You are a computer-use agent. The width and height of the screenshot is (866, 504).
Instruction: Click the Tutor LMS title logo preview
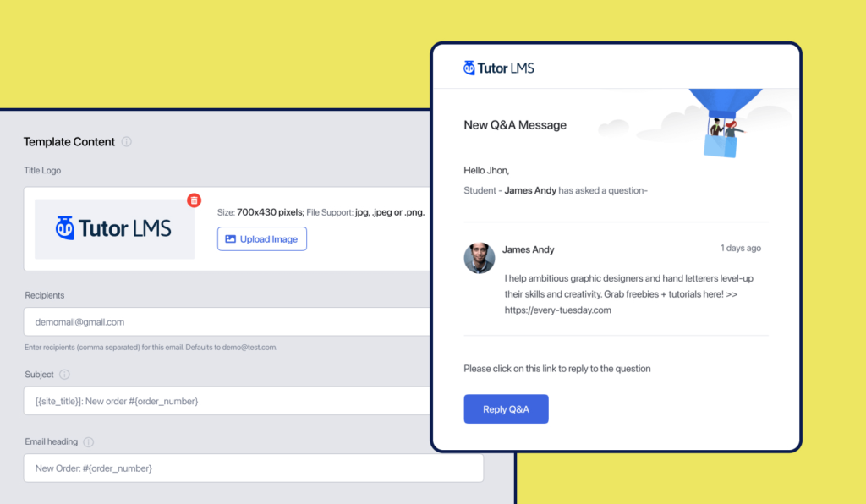(x=114, y=228)
